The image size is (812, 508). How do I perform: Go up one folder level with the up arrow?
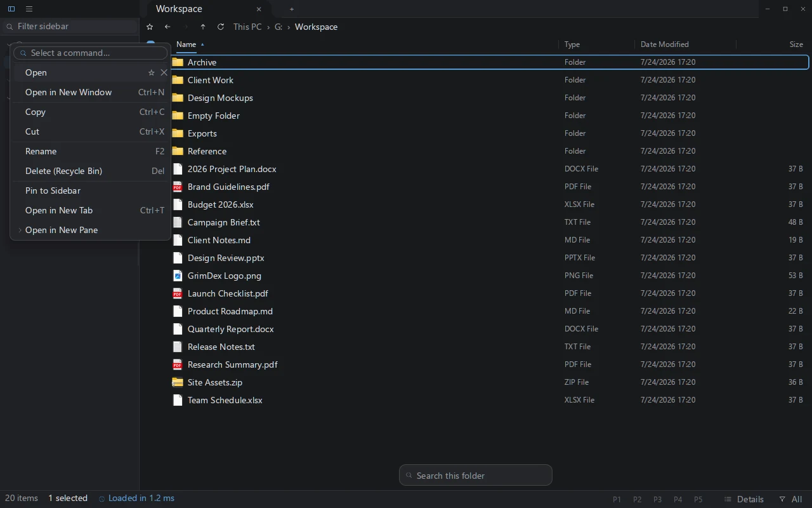click(x=203, y=27)
